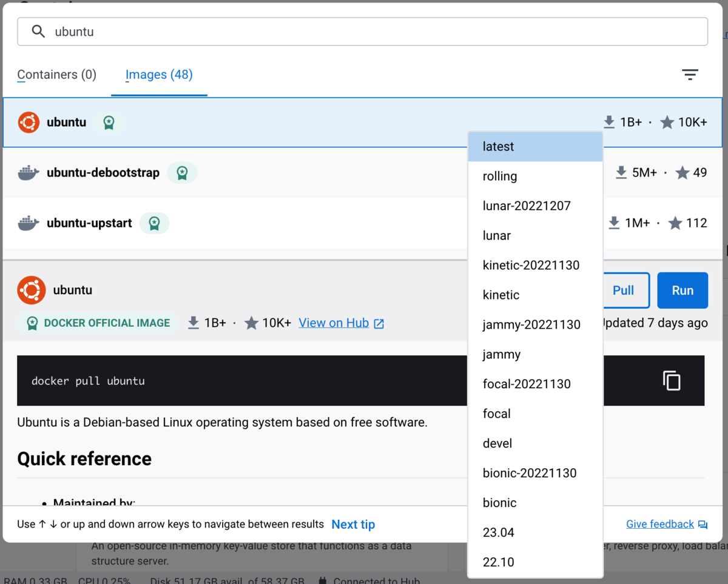Select the lunar-20221207 tag

point(535,206)
